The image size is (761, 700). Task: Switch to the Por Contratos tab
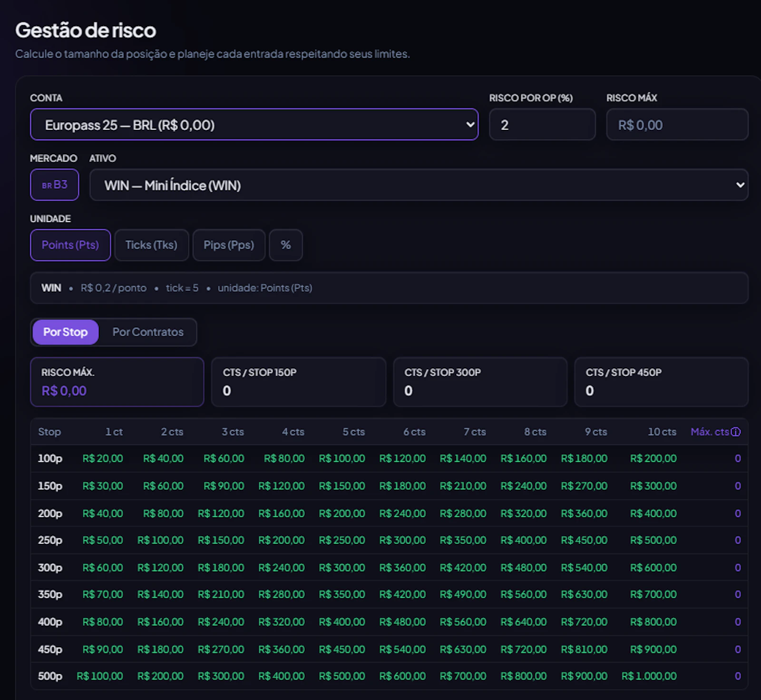[x=148, y=332]
